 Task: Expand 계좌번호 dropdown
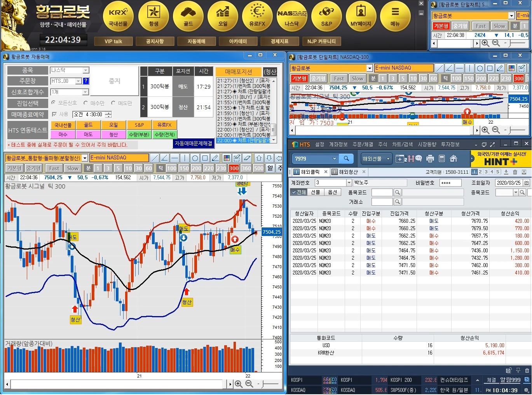[349, 183]
